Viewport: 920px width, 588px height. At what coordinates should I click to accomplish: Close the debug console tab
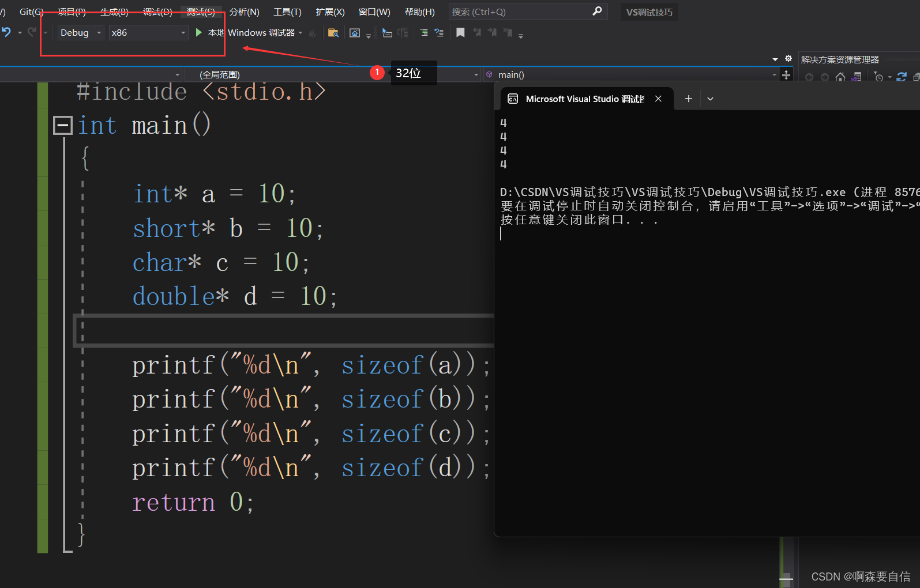point(658,99)
